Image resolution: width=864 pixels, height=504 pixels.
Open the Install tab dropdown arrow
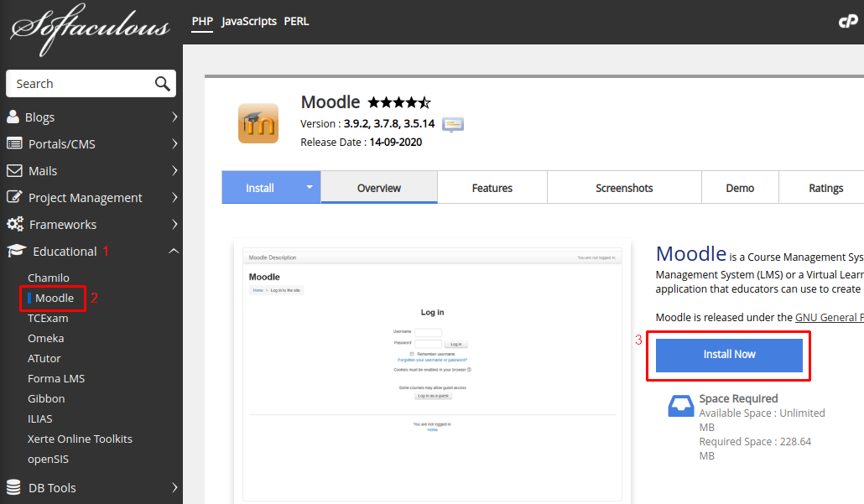point(310,187)
